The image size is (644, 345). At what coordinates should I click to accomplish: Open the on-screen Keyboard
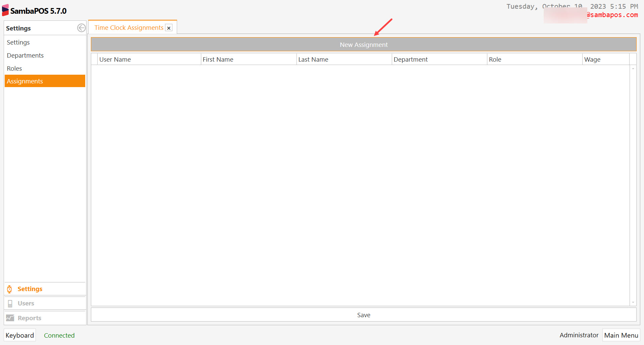[20, 335]
